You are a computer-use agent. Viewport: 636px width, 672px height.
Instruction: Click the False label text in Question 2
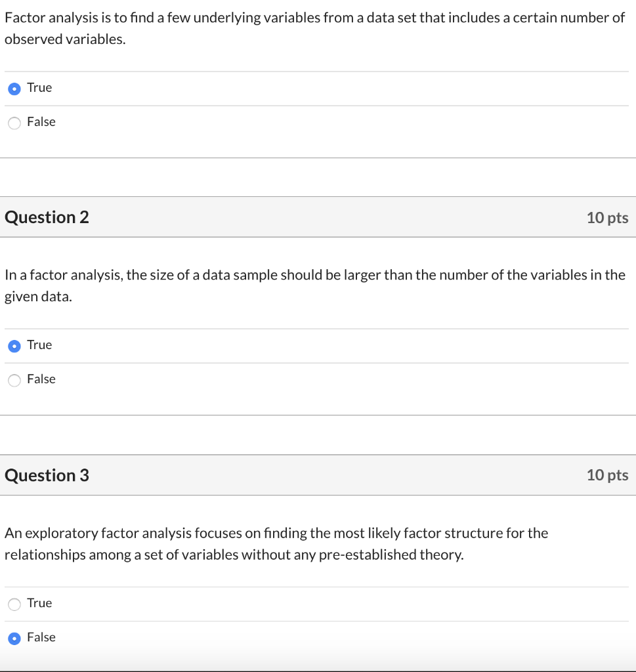[41, 379]
